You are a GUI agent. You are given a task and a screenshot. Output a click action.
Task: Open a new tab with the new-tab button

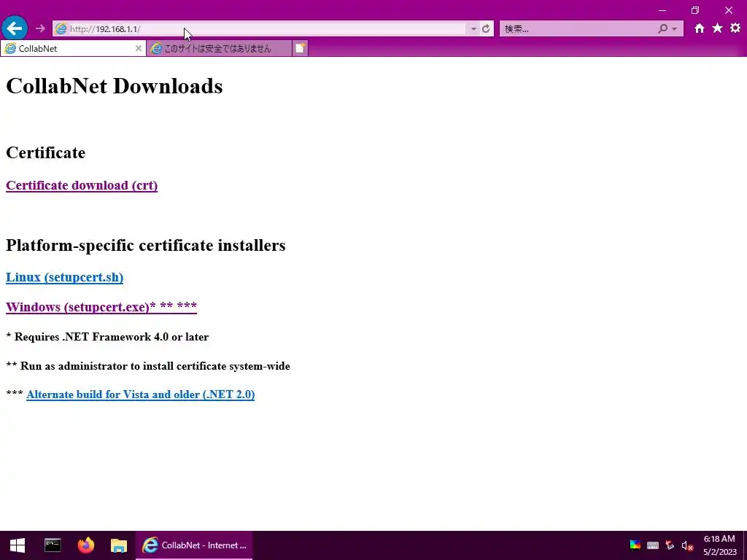pos(300,49)
